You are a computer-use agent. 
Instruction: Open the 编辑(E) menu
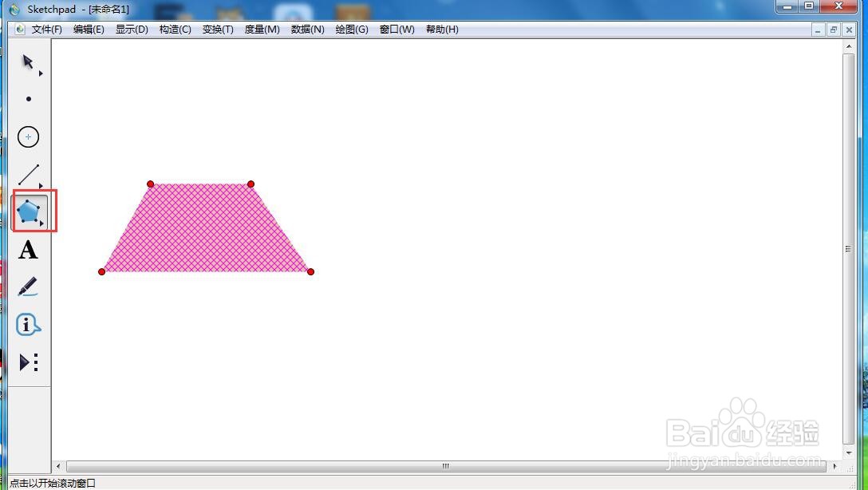pos(89,30)
